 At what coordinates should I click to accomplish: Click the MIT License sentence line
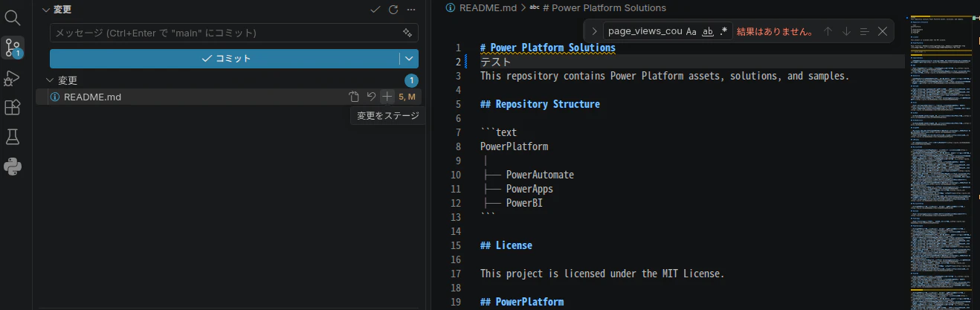point(602,274)
